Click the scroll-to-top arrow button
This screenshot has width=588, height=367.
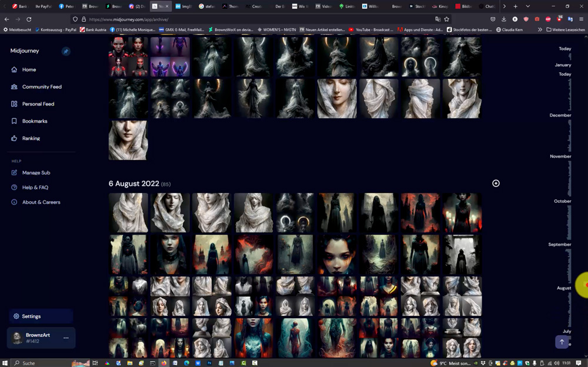click(x=562, y=342)
